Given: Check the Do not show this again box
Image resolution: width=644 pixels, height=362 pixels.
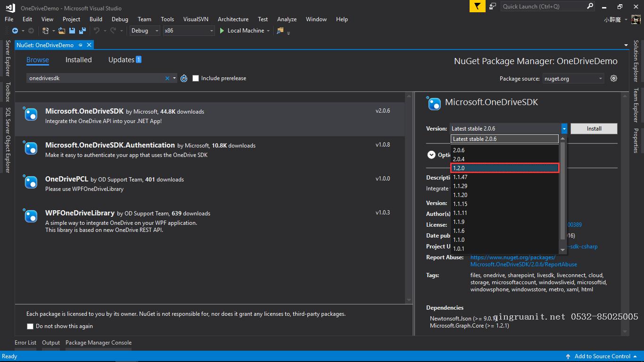Looking at the screenshot, I should click(30, 326).
